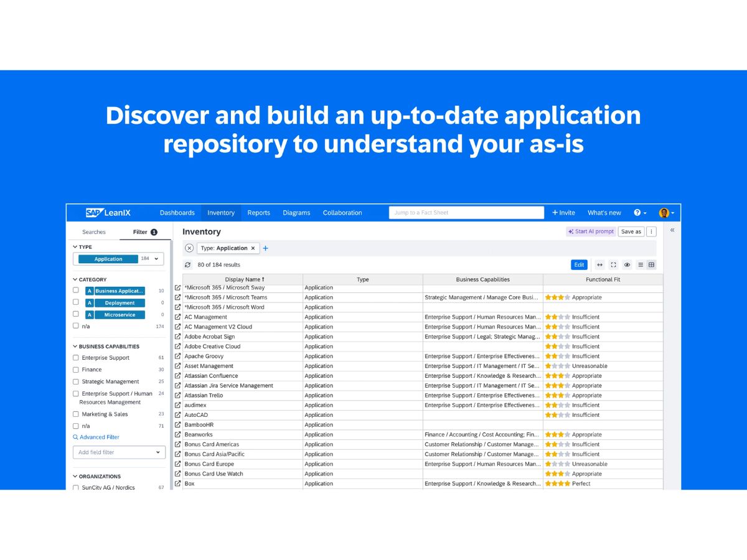Viewport: 747px width, 560px height.
Task: Check the SunCity AG / Nordics checkbox
Action: pos(76,488)
